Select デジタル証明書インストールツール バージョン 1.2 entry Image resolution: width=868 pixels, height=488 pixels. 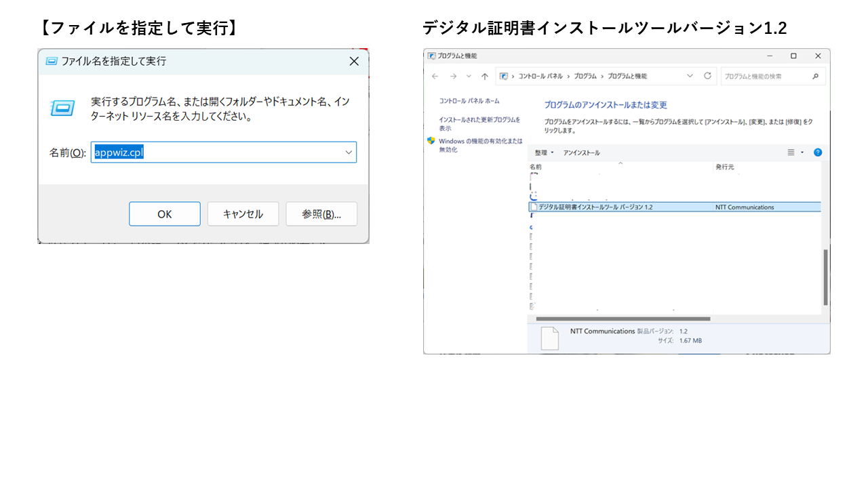595,207
